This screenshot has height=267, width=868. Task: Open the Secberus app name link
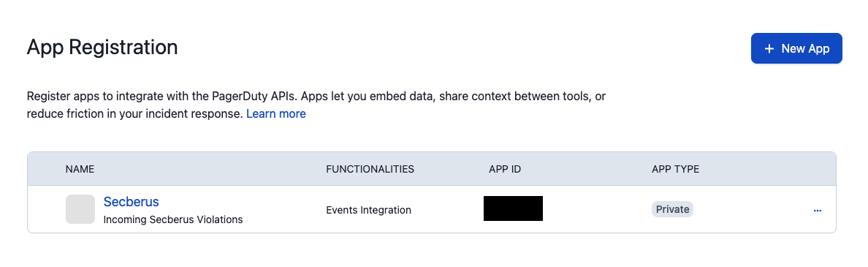coord(132,202)
